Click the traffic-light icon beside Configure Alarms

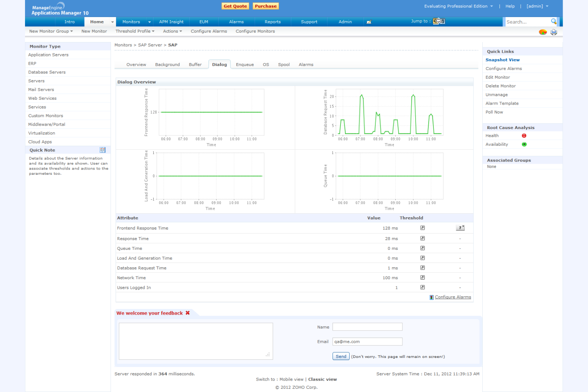(431, 297)
